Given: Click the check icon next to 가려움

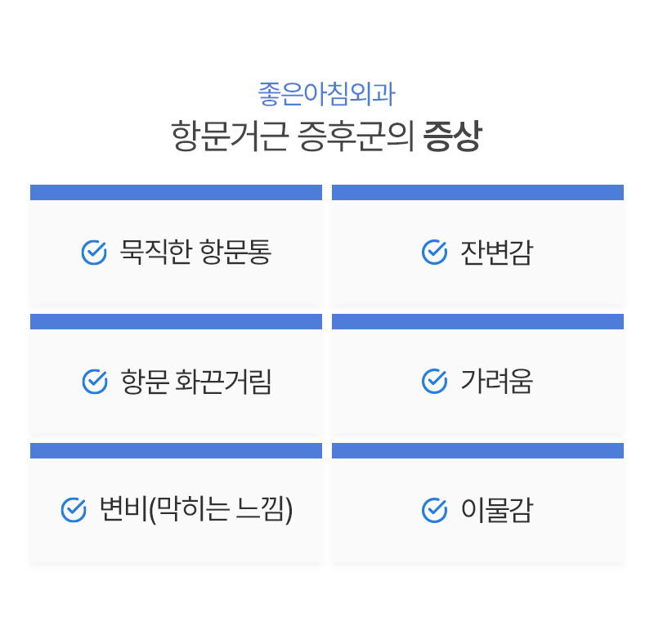Looking at the screenshot, I should point(434,381).
